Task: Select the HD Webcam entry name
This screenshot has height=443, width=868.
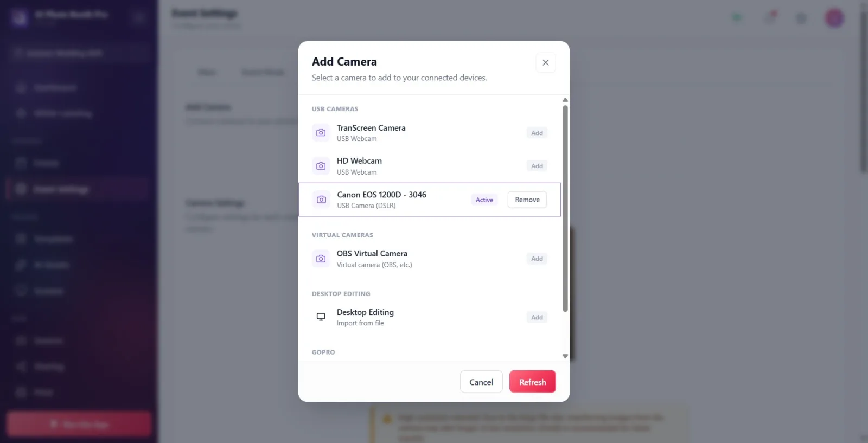Action: [359, 161]
